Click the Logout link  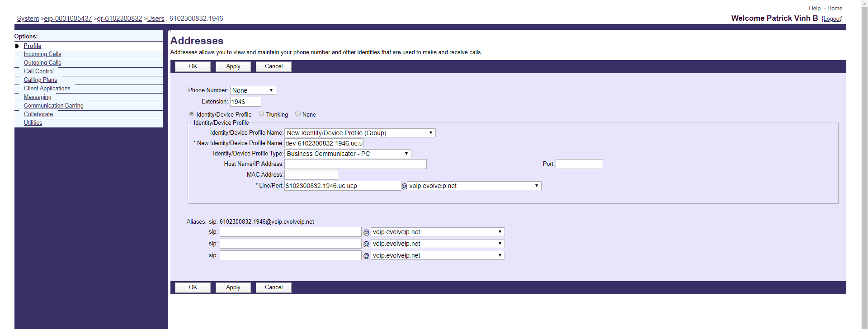pyautogui.click(x=832, y=19)
